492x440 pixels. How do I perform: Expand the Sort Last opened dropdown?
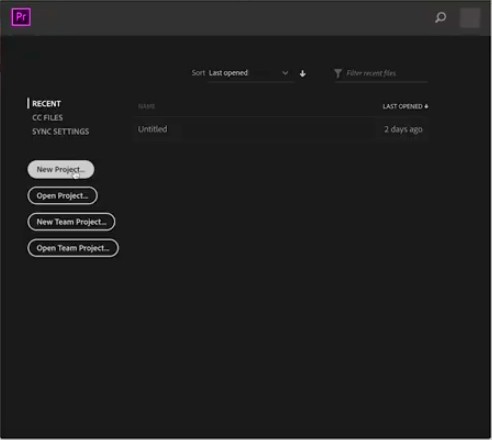(251, 73)
